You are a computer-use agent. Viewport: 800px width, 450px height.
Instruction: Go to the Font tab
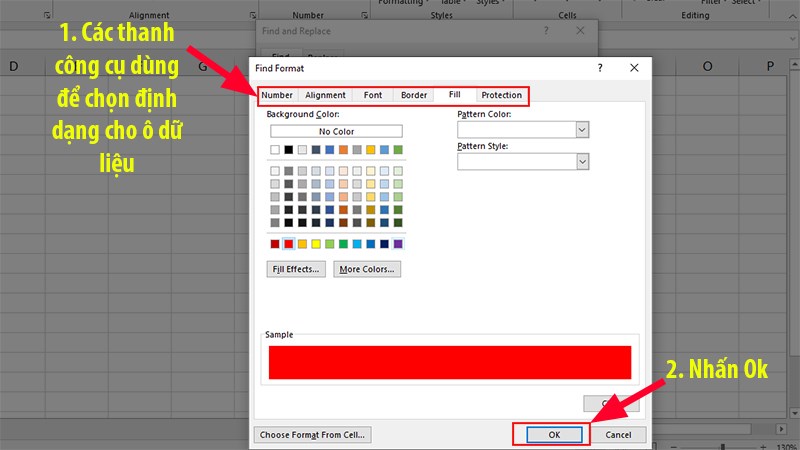coord(372,95)
